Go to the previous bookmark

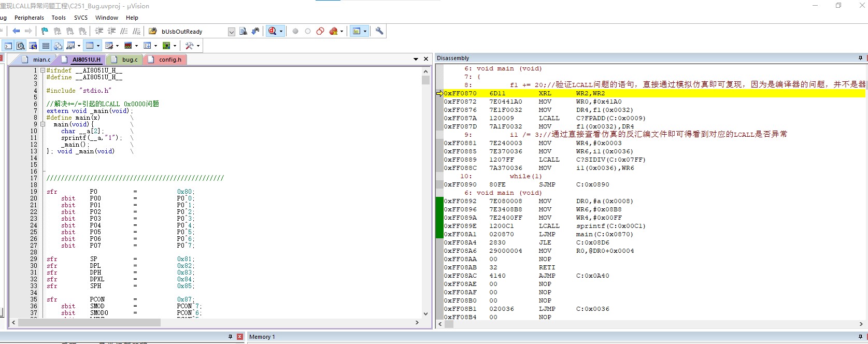(x=58, y=31)
